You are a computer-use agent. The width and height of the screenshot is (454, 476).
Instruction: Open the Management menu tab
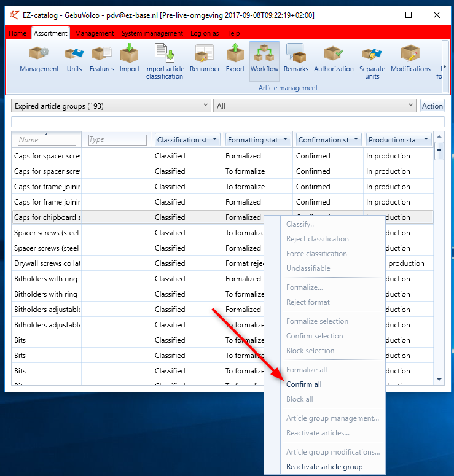click(95, 33)
